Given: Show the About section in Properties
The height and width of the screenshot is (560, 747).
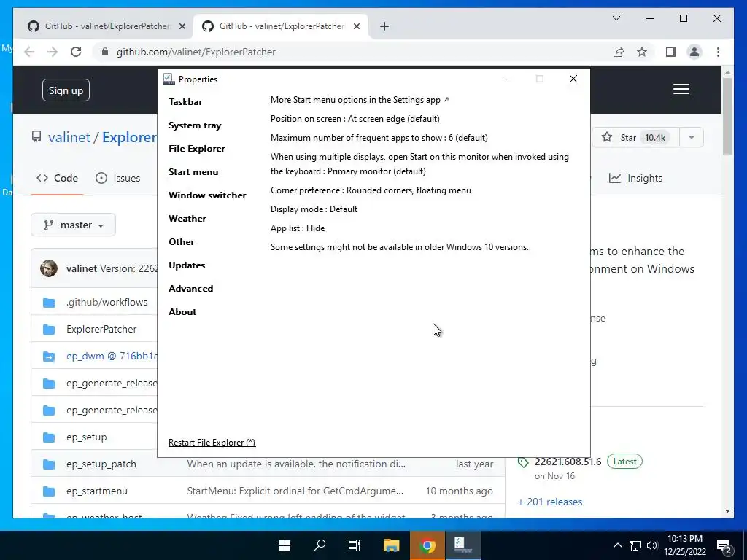Looking at the screenshot, I should click(x=182, y=312).
